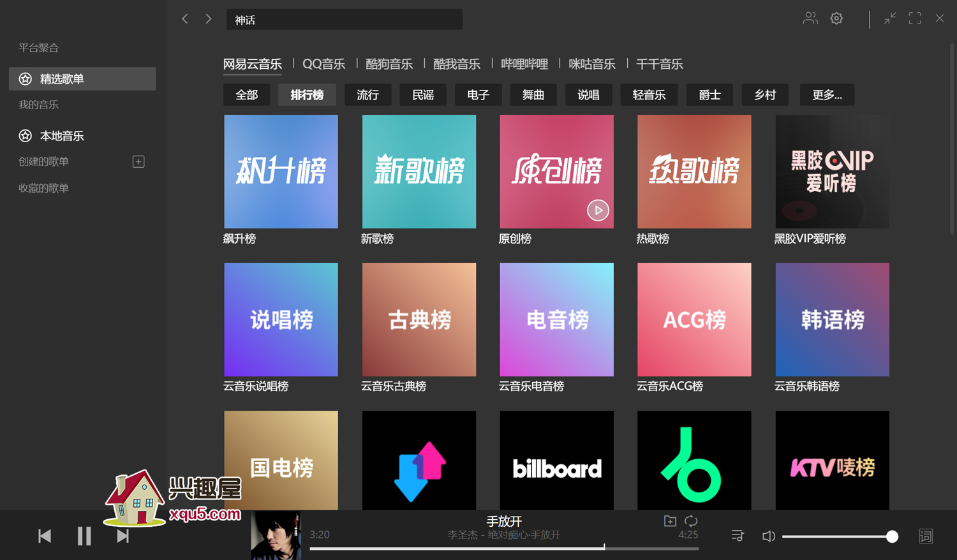Screen dimensions: 957x560
Task: Filter playlists by 乡村
Action: coord(765,95)
